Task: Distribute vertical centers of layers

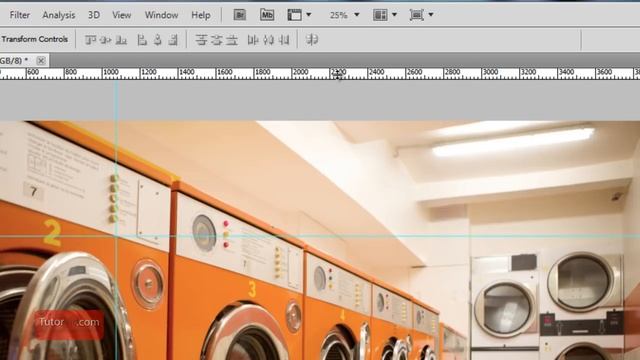Action: (x=216, y=40)
